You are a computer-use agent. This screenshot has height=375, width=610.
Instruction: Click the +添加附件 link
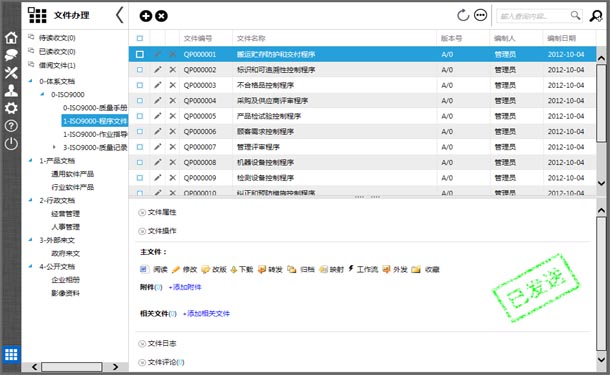tap(185, 287)
